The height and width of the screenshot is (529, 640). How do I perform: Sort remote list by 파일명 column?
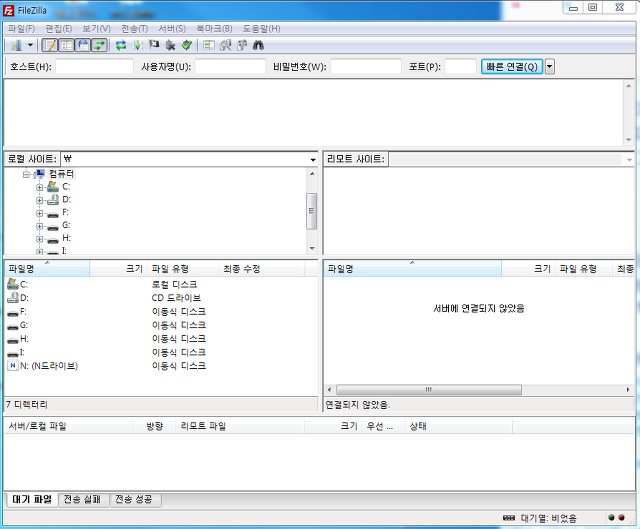(x=413, y=269)
